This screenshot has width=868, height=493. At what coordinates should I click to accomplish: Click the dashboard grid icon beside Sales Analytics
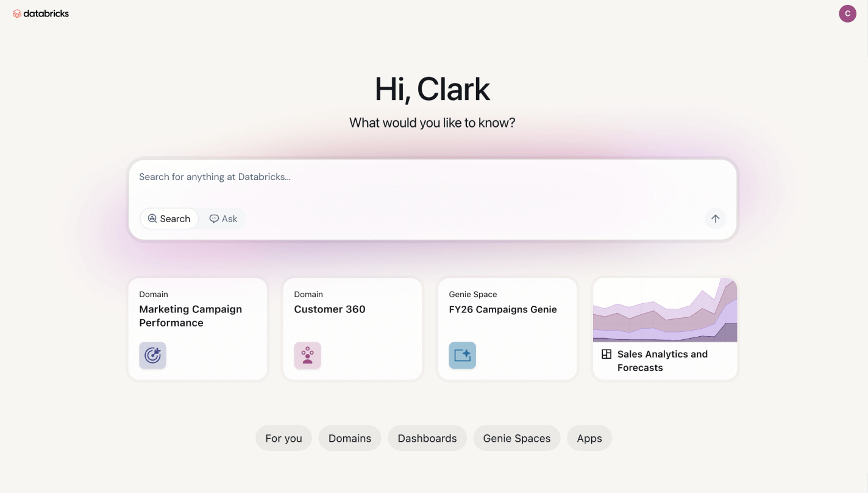pyautogui.click(x=607, y=354)
